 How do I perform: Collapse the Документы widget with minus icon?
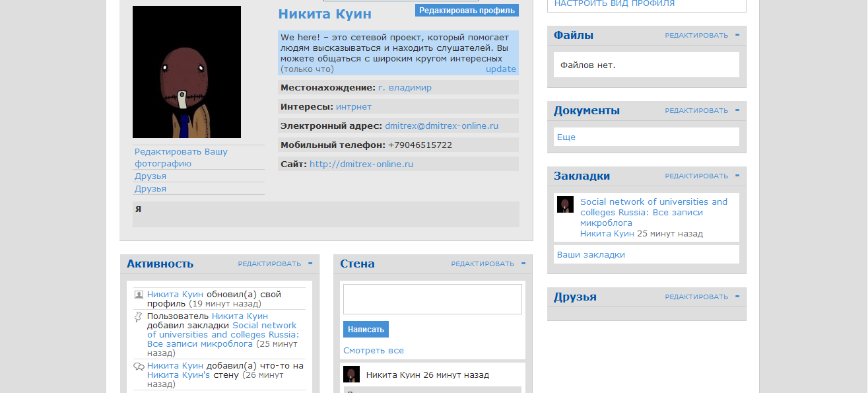(x=737, y=110)
